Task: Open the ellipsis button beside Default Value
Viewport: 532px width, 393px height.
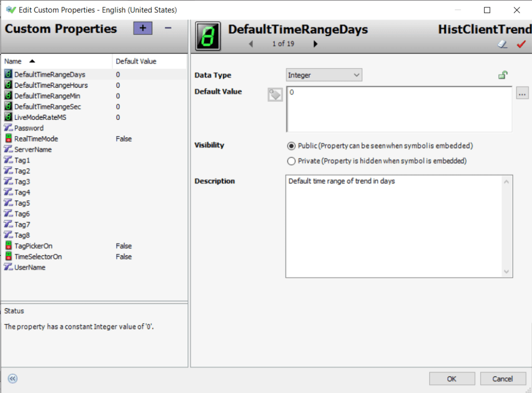Action: (522, 93)
